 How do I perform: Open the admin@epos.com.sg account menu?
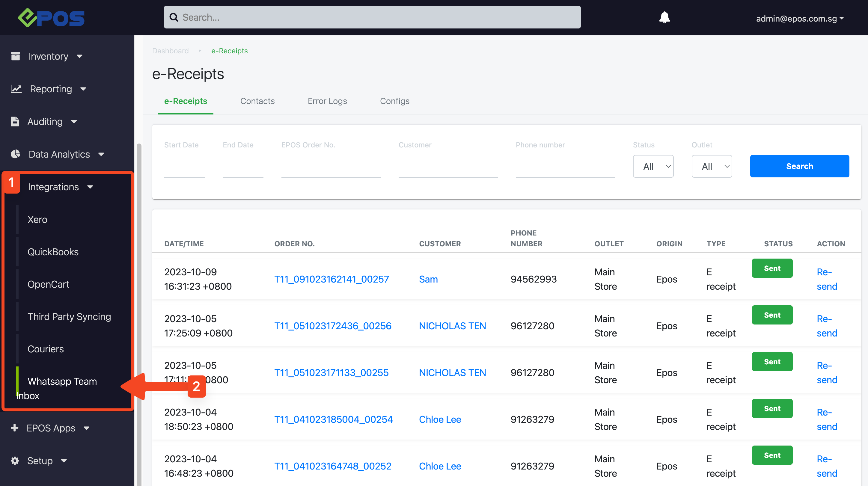[799, 19]
